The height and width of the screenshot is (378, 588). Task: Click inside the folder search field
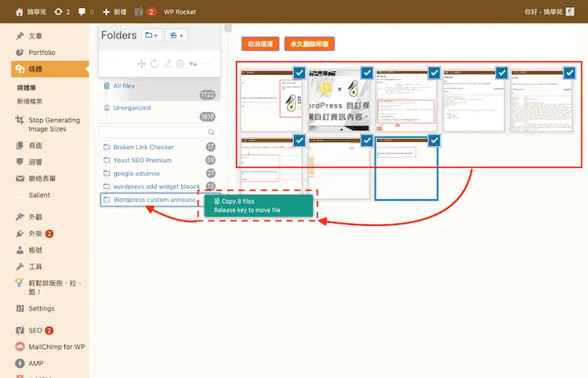click(154, 132)
